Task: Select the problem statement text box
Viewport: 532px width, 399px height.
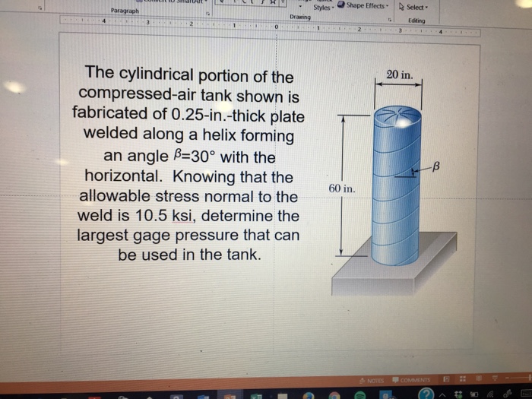Action: 188,163
